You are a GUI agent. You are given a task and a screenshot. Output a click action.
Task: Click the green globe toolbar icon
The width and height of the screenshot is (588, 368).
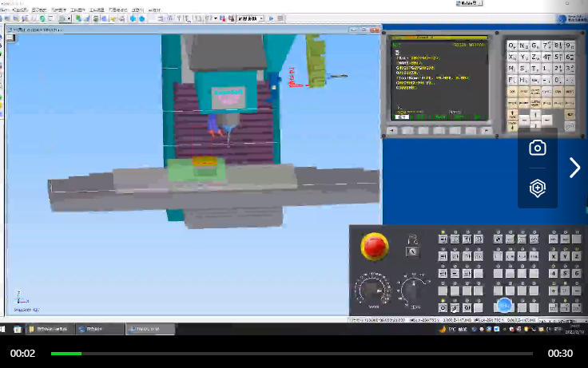pyautogui.click(x=42, y=18)
